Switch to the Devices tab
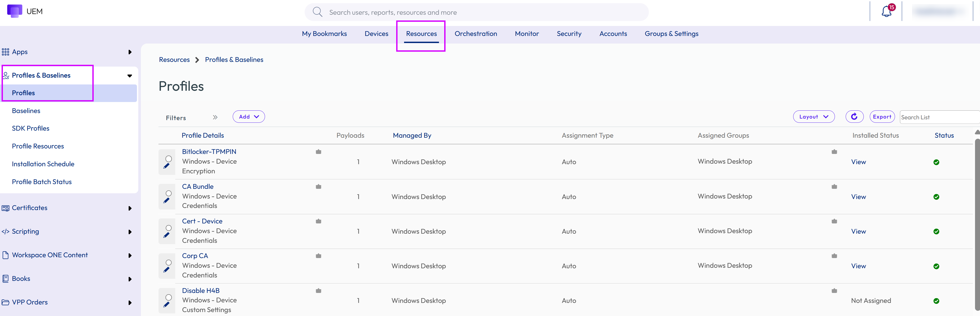 click(376, 34)
